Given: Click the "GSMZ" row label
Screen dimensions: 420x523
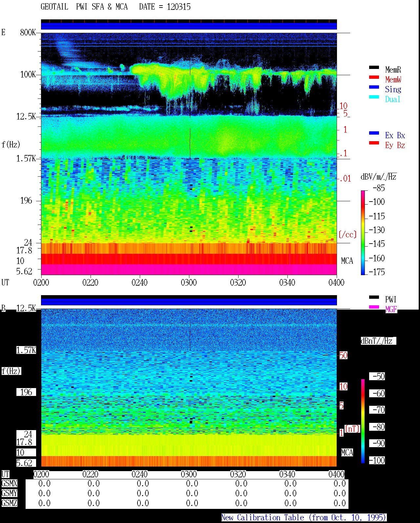Looking at the screenshot, I should point(9,503).
